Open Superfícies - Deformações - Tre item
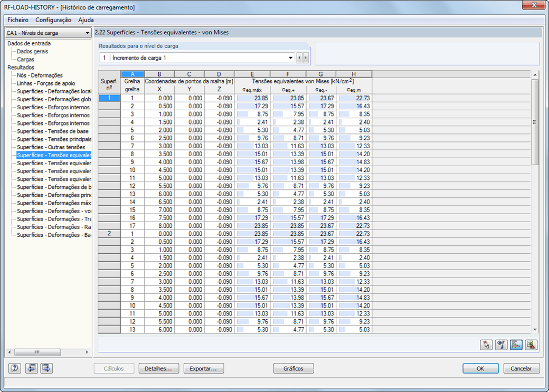Image resolution: width=549 pixels, height=392 pixels. [x=54, y=219]
